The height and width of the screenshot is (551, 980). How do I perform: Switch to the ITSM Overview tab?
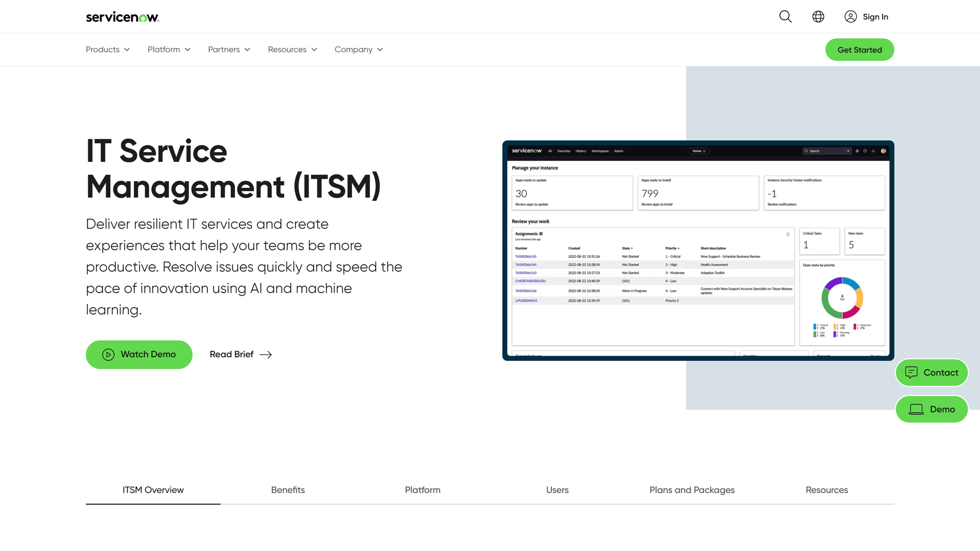point(153,490)
